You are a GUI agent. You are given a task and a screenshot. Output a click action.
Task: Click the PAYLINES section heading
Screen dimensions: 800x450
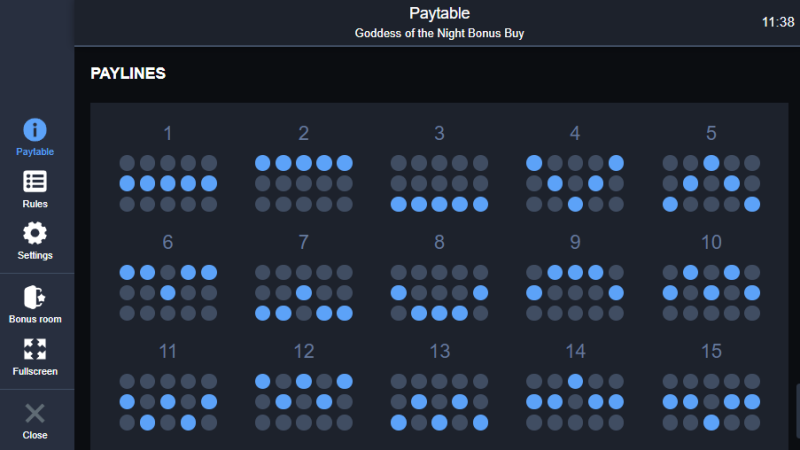pyautogui.click(x=128, y=73)
